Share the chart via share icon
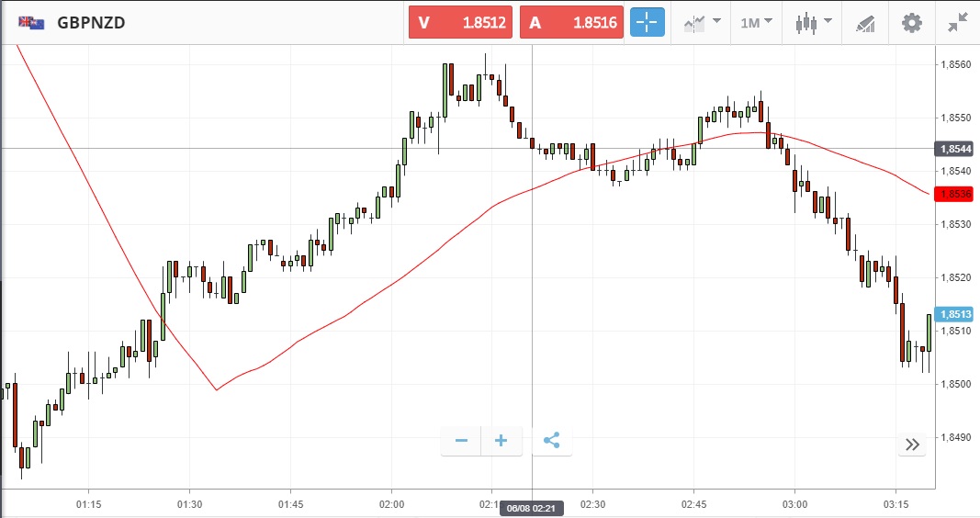Screen dimensions: 980x518 pyautogui.click(x=551, y=441)
